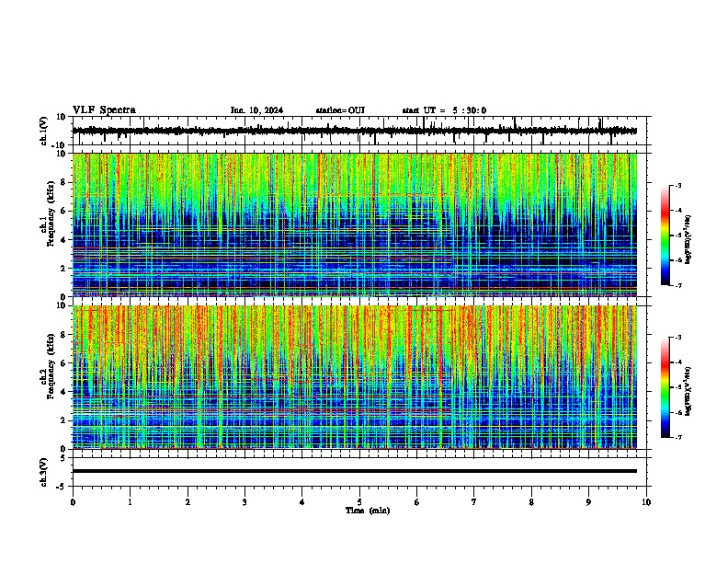This screenshot has height=563, width=728.
Task: Click the "station=OUJ" header label
Action: (x=340, y=110)
